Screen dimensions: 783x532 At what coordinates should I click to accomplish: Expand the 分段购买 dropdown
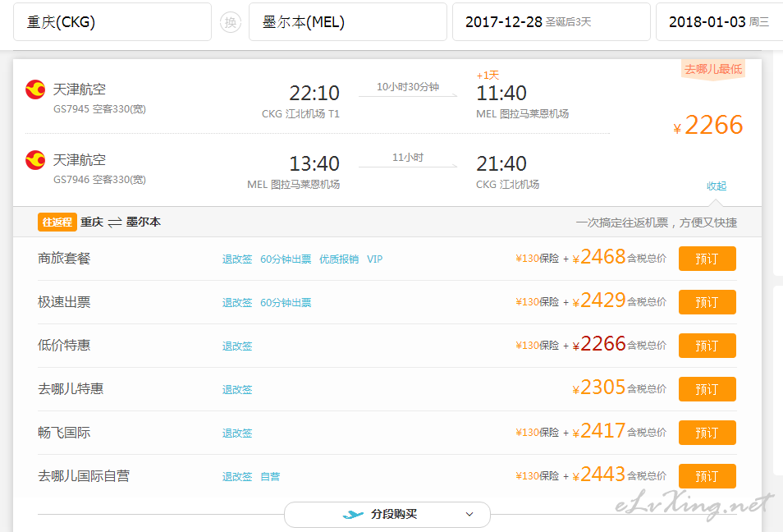pos(387,515)
